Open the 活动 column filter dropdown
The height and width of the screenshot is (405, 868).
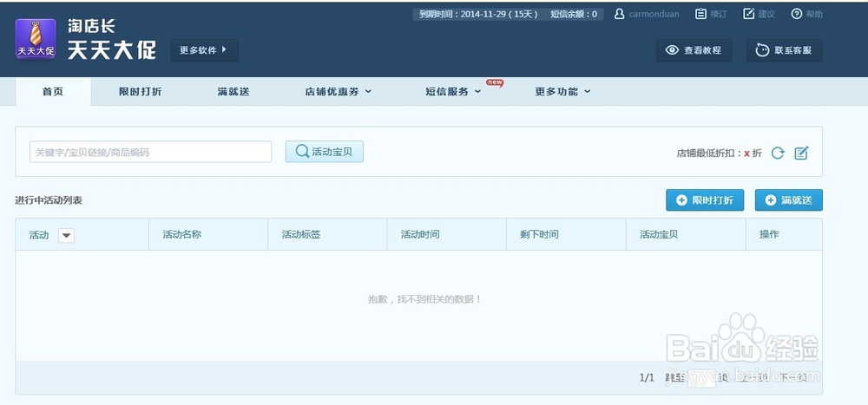(x=67, y=236)
